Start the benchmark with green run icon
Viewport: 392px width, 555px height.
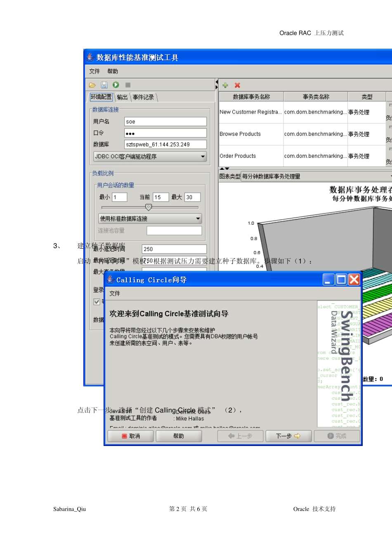tap(116, 85)
